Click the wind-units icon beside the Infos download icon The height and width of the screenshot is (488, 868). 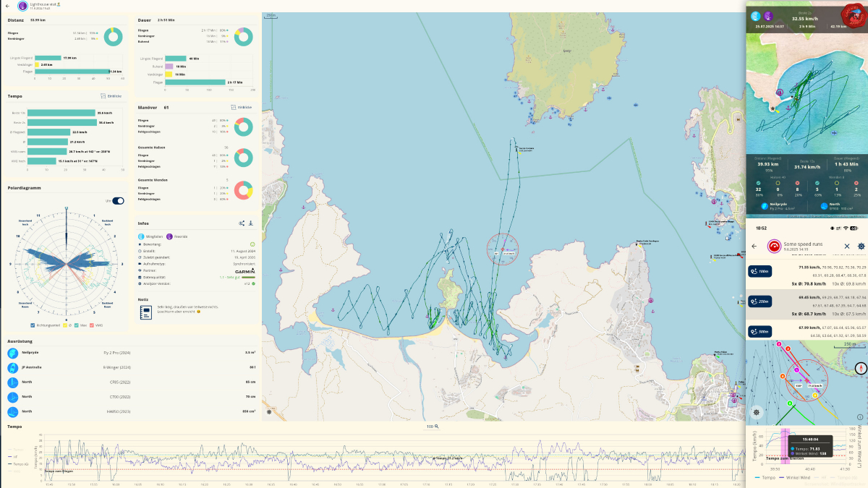click(241, 223)
